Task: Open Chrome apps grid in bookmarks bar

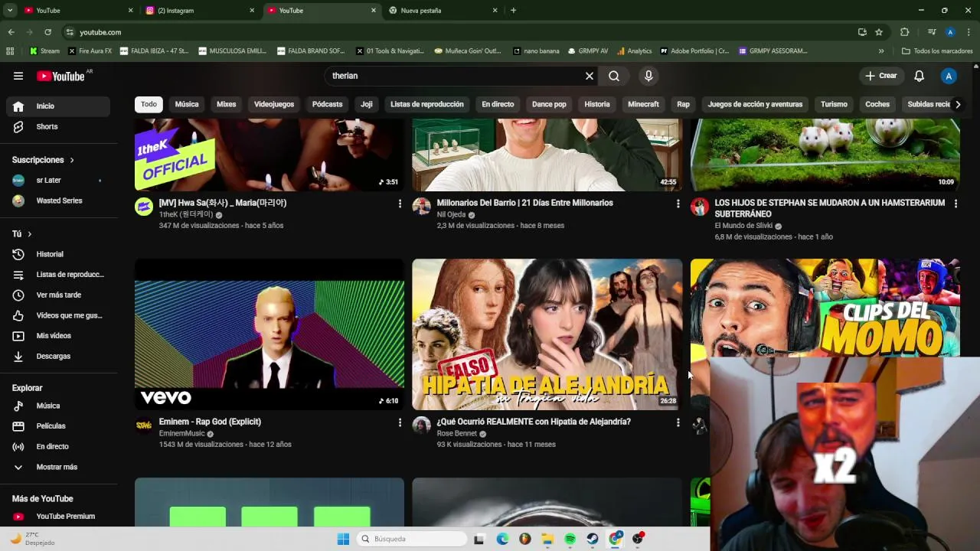Action: tap(10, 51)
